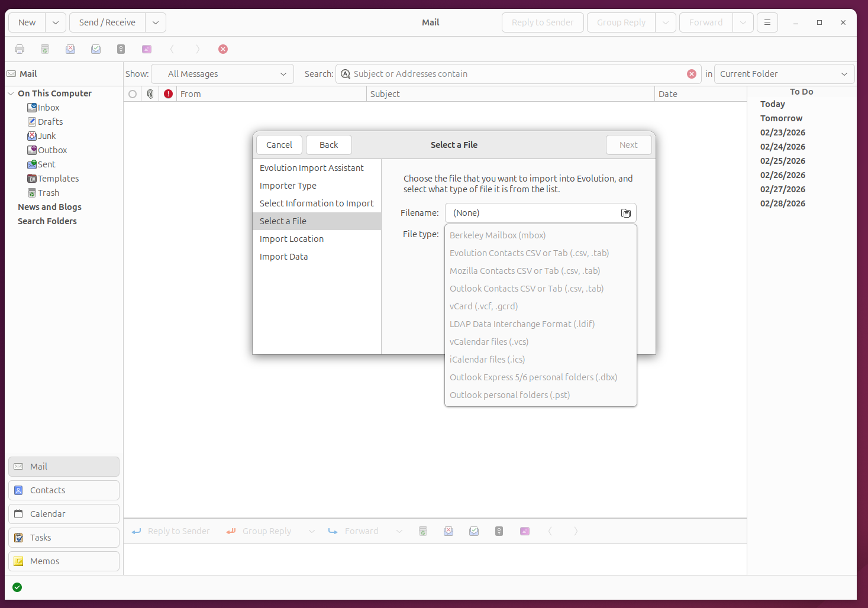Mark as Junk using the top toolbar icon
Screen dimensions: 868x608
coord(70,49)
